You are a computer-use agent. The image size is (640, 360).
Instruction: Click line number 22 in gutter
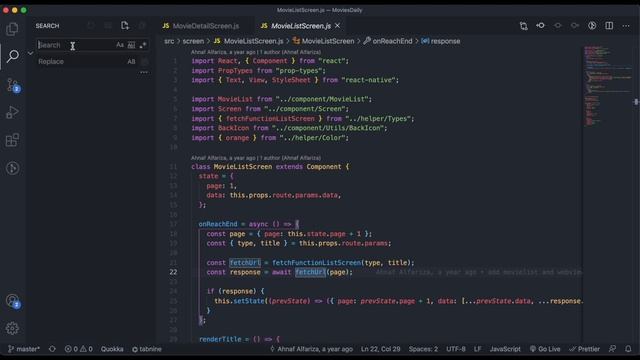coord(173,272)
